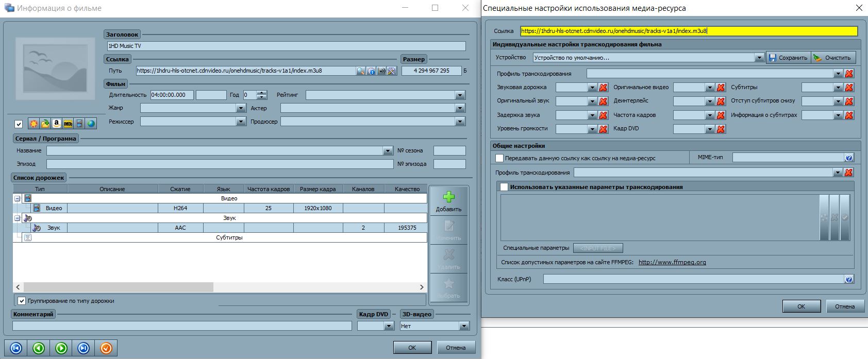Click the IMDb lookup icon
868x359 pixels.
pos(68,124)
